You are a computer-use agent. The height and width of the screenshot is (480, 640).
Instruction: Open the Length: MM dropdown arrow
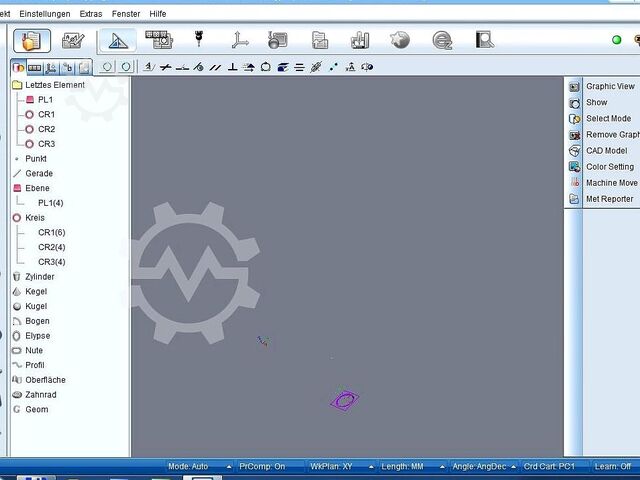pos(442,467)
